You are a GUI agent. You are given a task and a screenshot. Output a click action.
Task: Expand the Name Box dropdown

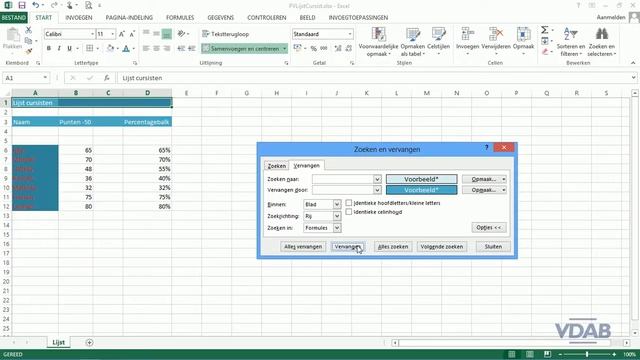[45, 78]
